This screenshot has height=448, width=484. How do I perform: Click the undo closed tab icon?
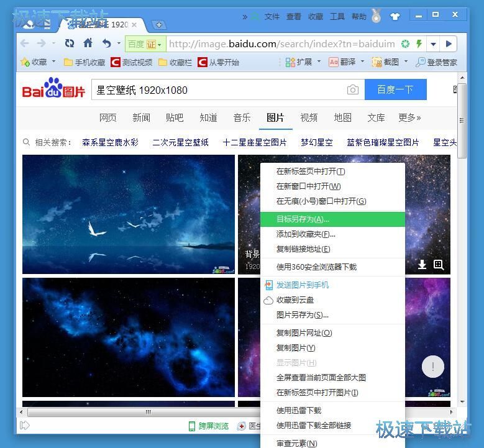pos(107,43)
